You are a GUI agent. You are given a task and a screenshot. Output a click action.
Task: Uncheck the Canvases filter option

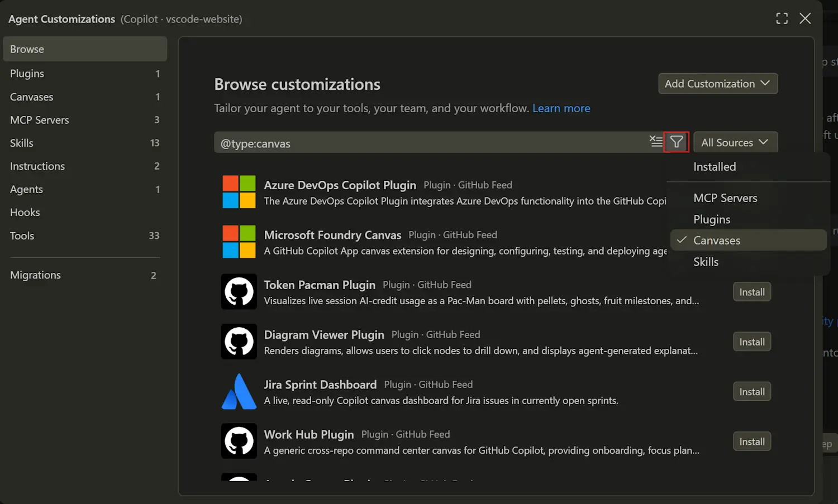(748, 240)
